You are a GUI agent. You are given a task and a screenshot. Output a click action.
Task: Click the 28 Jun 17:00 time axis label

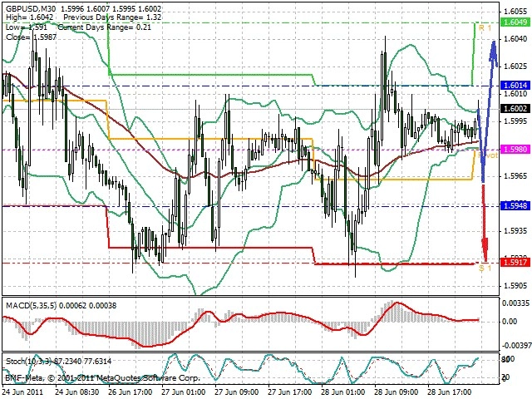coord(450,392)
